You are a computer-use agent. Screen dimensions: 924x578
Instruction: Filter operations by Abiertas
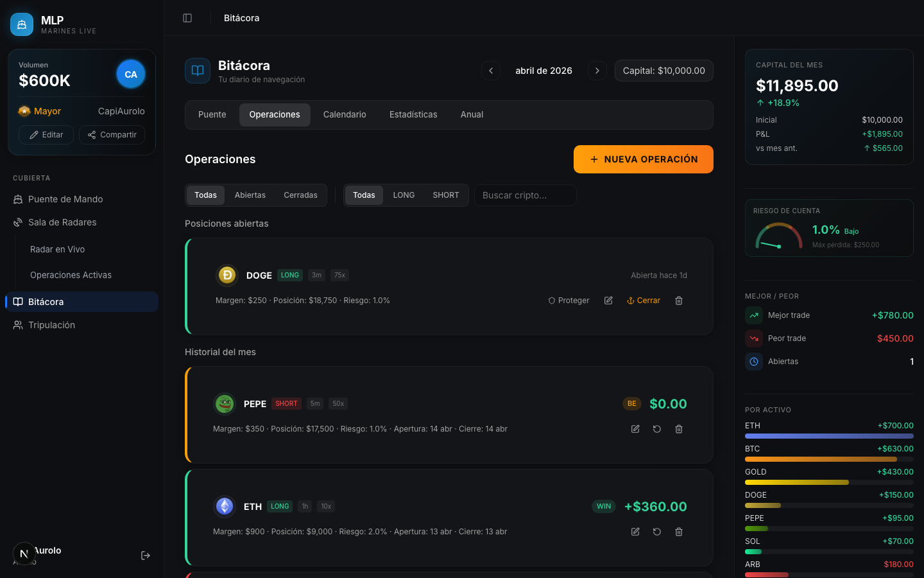point(250,195)
